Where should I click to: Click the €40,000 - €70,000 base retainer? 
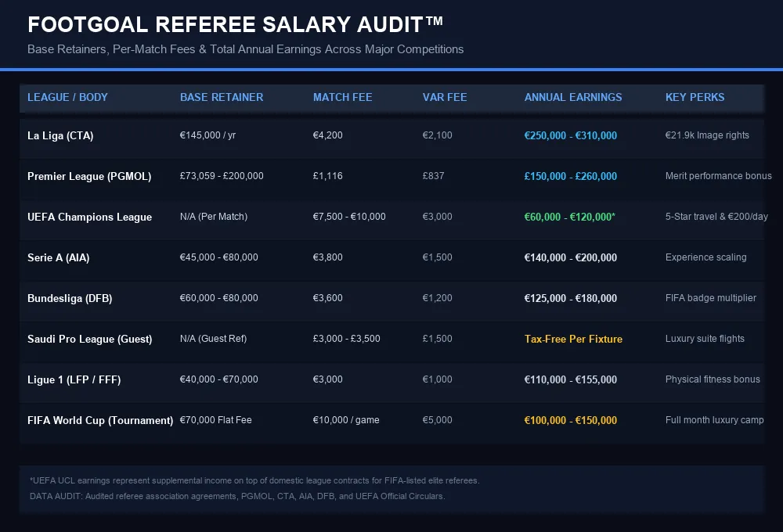pyautogui.click(x=218, y=379)
